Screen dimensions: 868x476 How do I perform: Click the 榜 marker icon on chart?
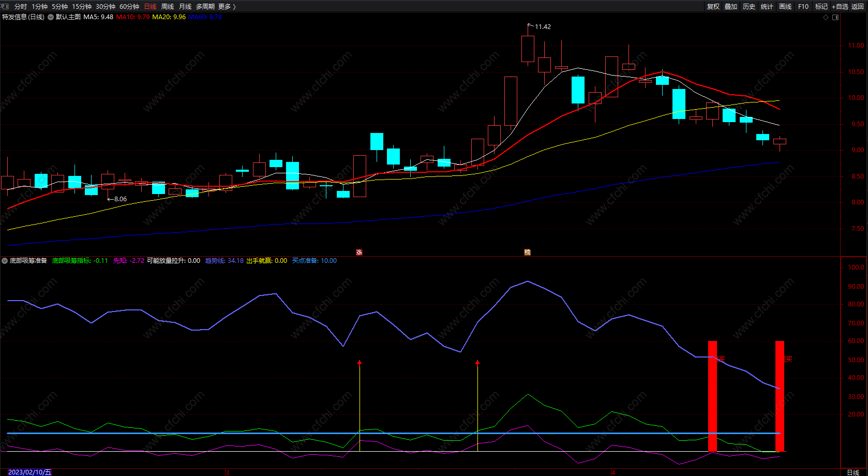tap(527, 252)
